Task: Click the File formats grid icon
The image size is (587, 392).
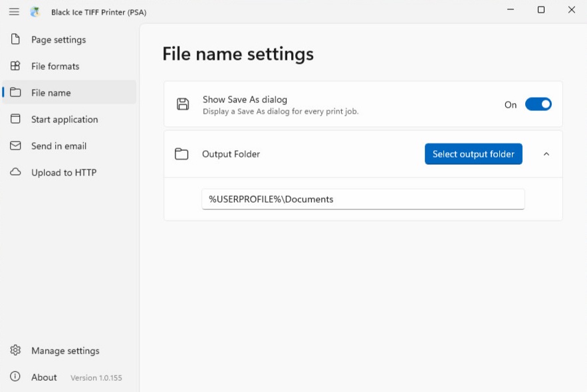Action: pos(15,66)
